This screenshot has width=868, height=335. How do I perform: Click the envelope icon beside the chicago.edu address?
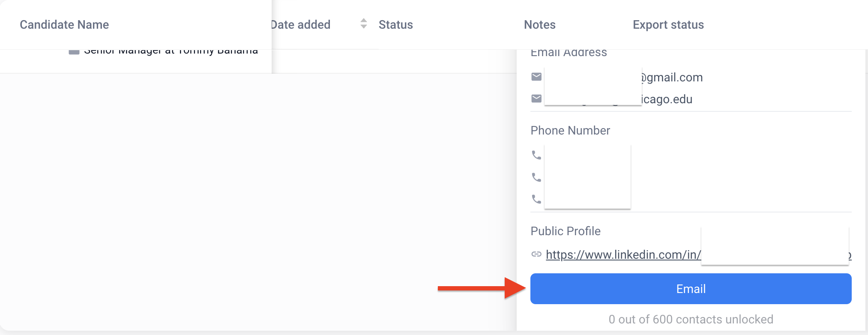tap(536, 99)
